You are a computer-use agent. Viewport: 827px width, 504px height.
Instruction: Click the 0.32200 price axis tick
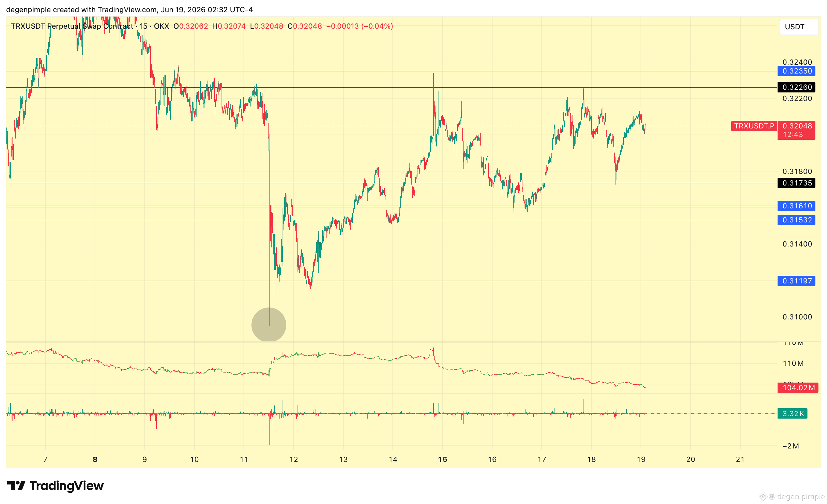797,99
